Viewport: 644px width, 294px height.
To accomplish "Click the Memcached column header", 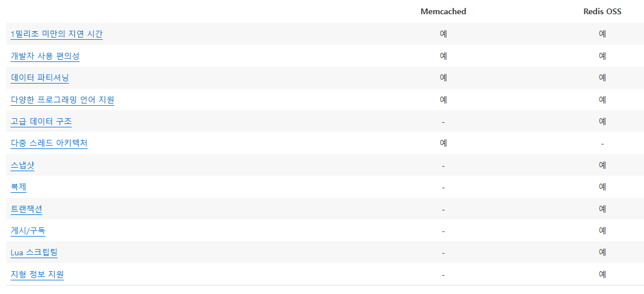I will point(443,11).
